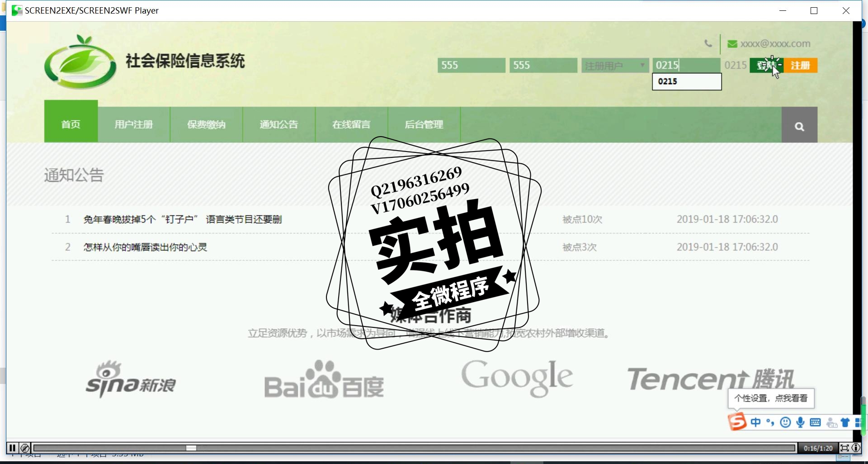The image size is (868, 464).
Task: Open the 用户注册 navigation tab
Action: pos(134,125)
